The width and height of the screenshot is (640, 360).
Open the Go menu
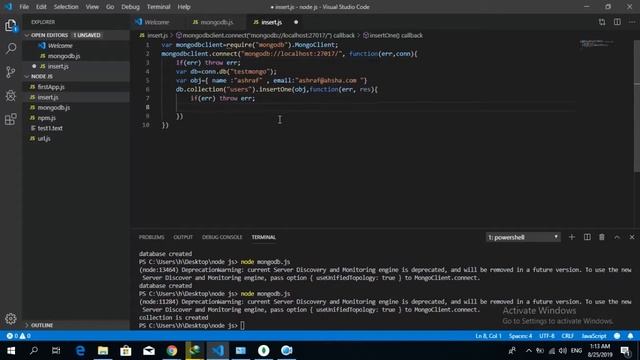[110, 7]
